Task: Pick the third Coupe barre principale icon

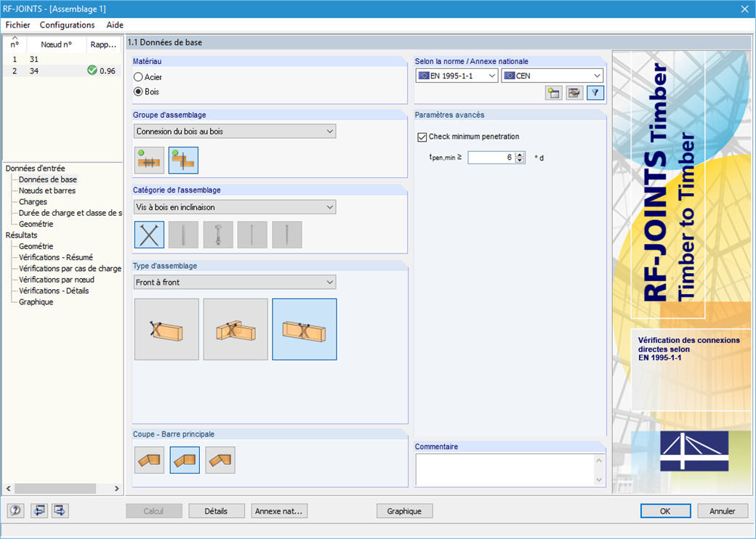Action: tap(220, 460)
